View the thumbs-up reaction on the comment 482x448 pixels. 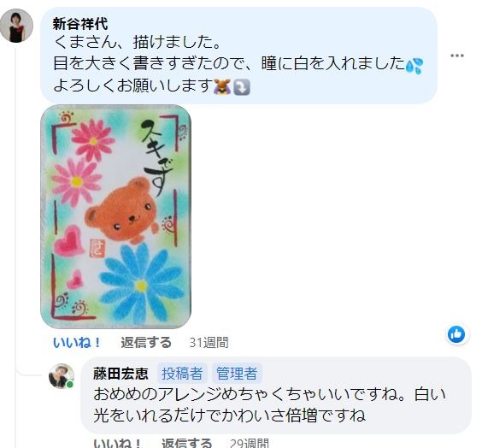pyautogui.click(x=457, y=334)
